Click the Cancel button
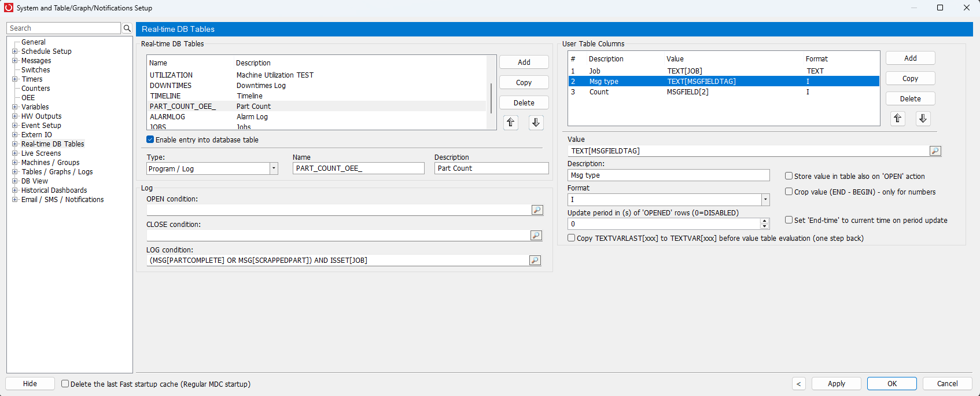 coord(948,384)
